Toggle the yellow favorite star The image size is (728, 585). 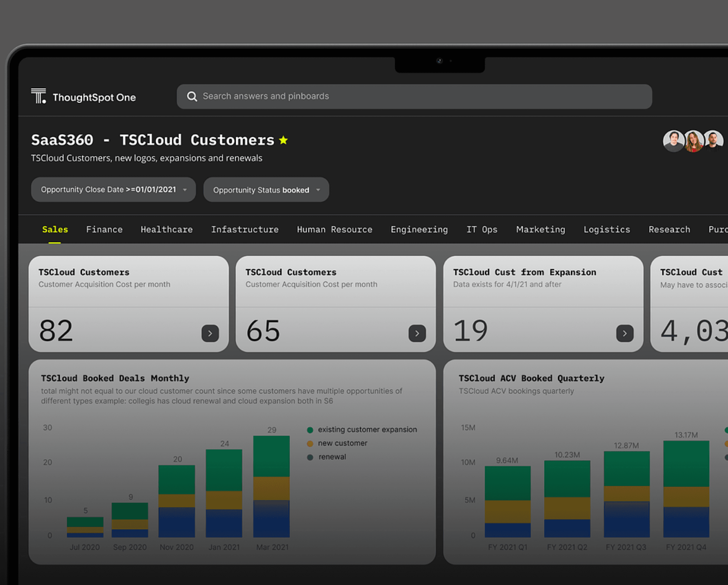coord(283,140)
